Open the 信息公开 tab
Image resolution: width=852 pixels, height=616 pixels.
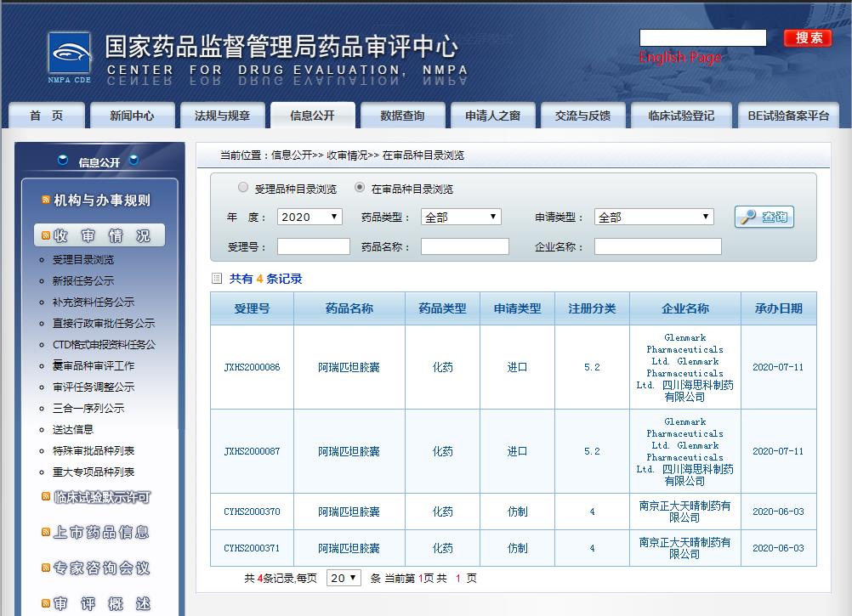coord(312,115)
